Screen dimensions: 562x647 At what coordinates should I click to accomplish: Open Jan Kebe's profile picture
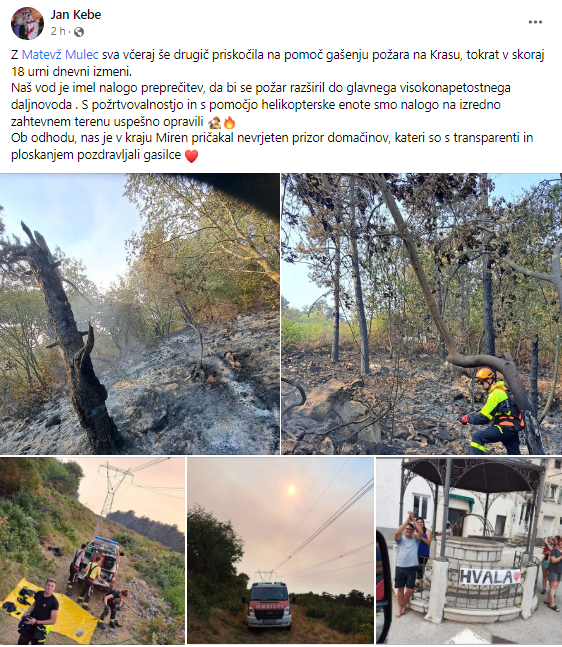[27, 23]
